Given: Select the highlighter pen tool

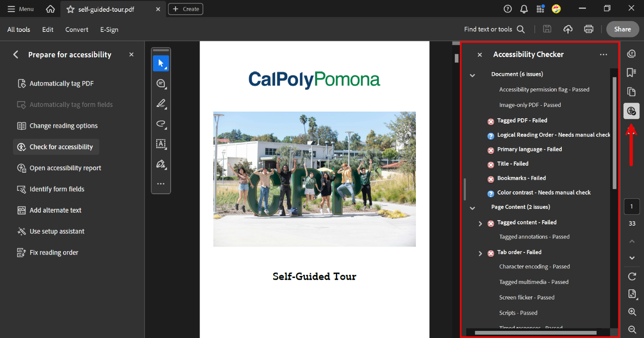Looking at the screenshot, I should click(x=161, y=104).
